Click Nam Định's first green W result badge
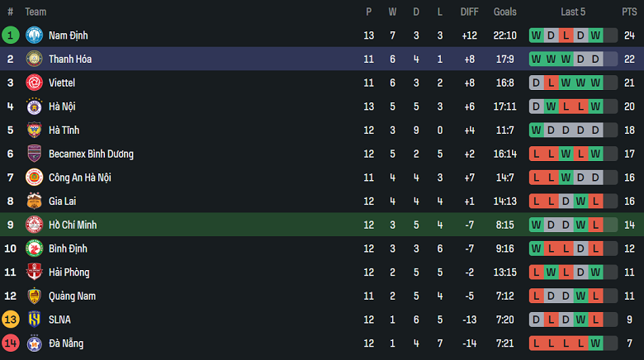Image resolution: width=644 pixels, height=360 pixels. point(537,36)
